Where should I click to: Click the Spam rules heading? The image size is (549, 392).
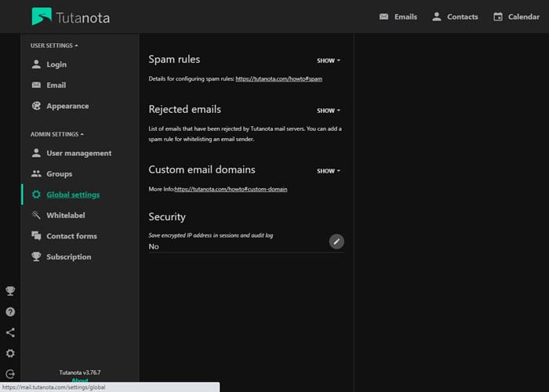(174, 60)
